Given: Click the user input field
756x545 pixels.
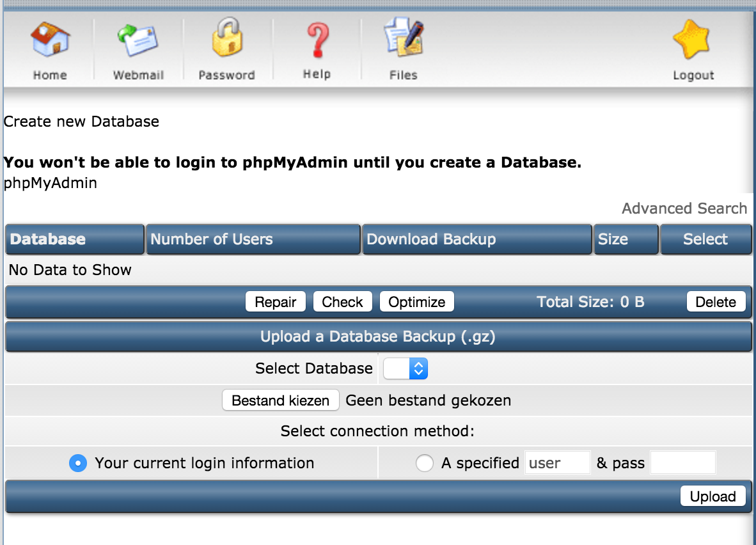Looking at the screenshot, I should 557,463.
